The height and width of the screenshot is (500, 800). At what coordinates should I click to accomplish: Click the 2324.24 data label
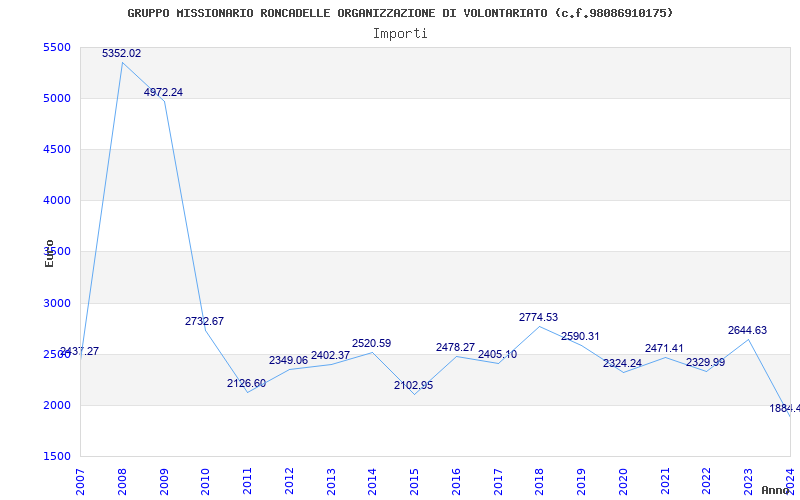pos(622,363)
